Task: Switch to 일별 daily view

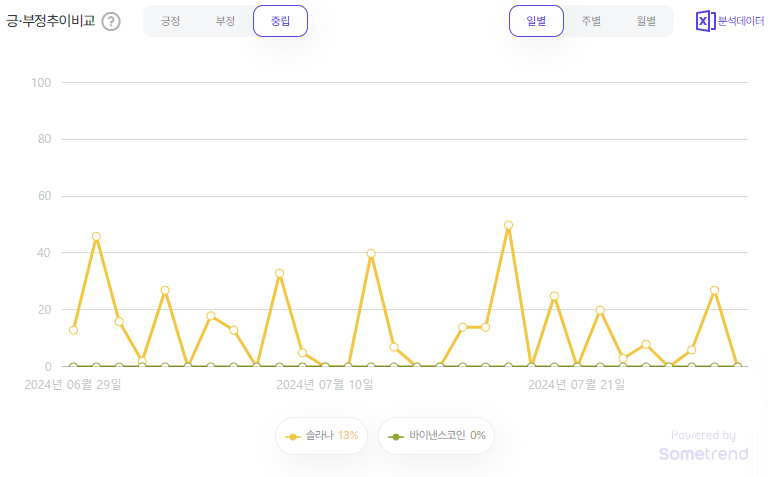Action: [x=536, y=21]
